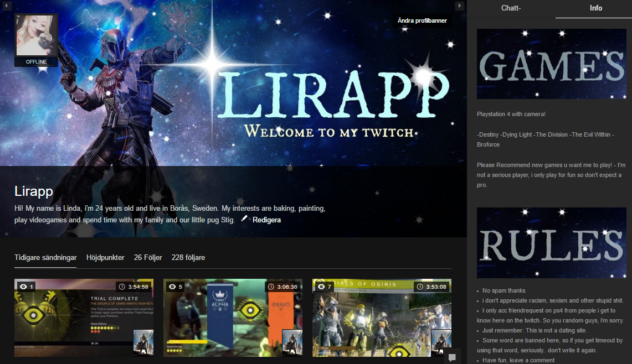Click 'Have fun, leave a comment' rule
The image size is (632, 364).
coord(518,360)
